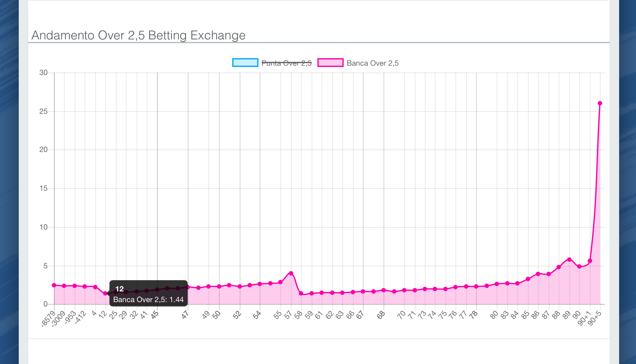Click the -8579 x-axis label

coord(48,319)
